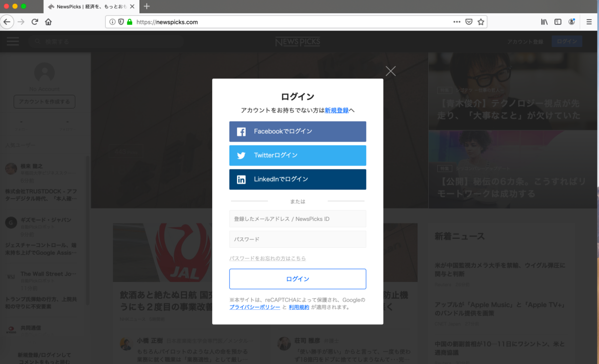
Task: Open the プライバシーポリシー link
Action: pos(255,308)
